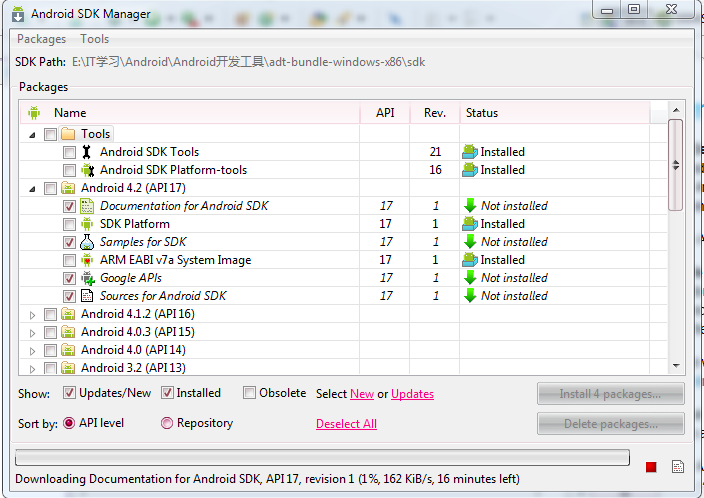Viewport: 704px width, 498px height.
Task: Click the Android SDK Manager title bar icon
Action: click(x=18, y=14)
